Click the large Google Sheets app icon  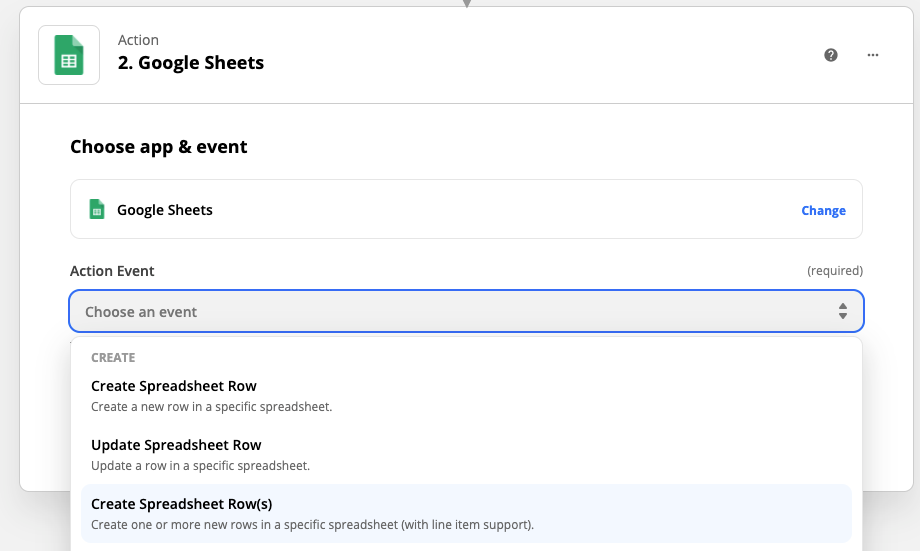pos(69,55)
